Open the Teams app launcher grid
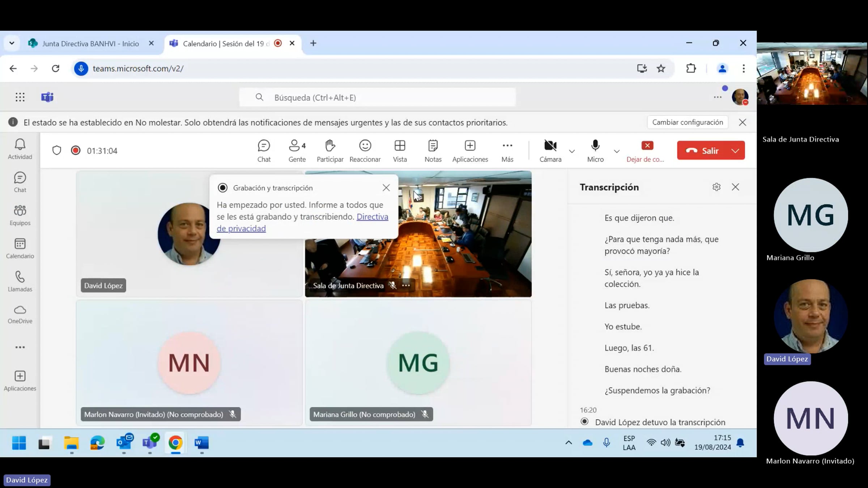 [x=20, y=97]
